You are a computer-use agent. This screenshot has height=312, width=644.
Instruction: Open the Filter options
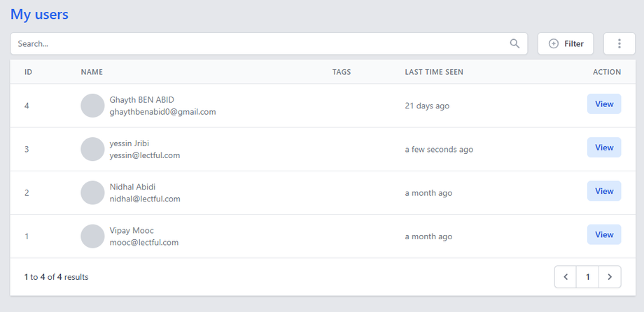pyautogui.click(x=566, y=43)
